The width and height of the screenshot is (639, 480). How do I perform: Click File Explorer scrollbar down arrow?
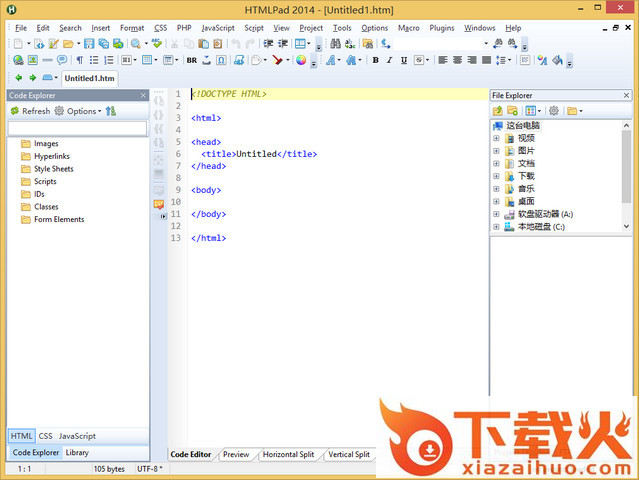coord(626,226)
